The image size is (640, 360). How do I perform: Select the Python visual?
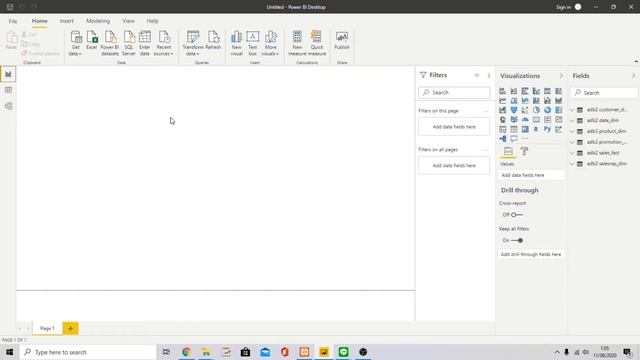click(x=547, y=129)
